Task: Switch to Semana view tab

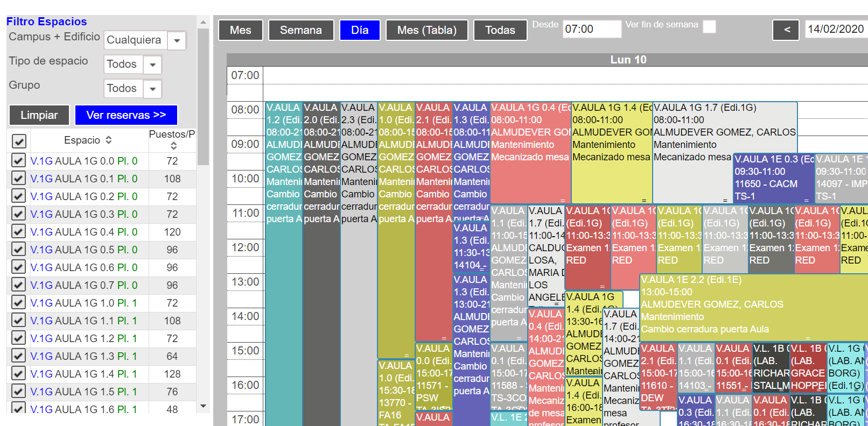Action: [301, 30]
